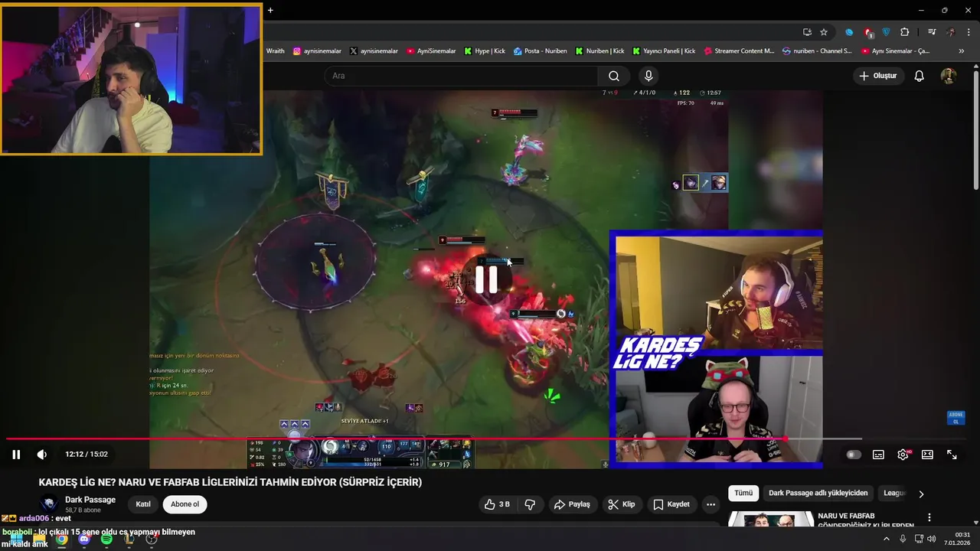Click the Chrome icon in the taskbar
This screenshot has width=980, height=551.
[x=61, y=539]
